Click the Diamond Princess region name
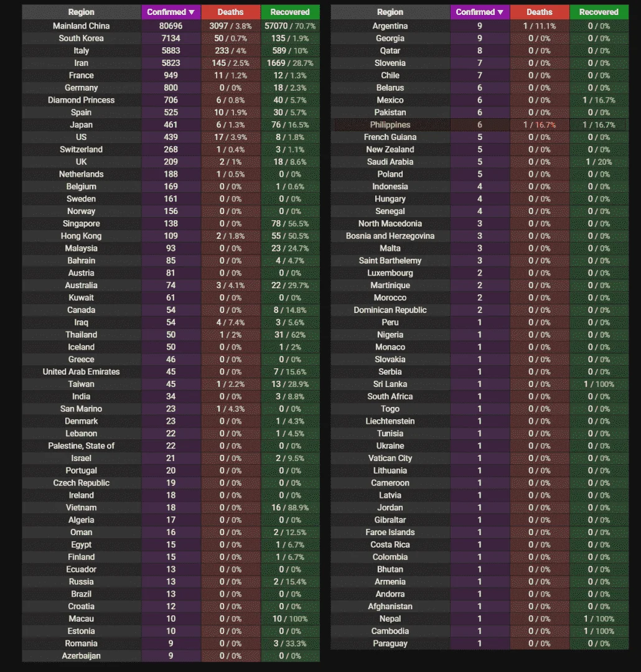The image size is (641, 672). (82, 100)
